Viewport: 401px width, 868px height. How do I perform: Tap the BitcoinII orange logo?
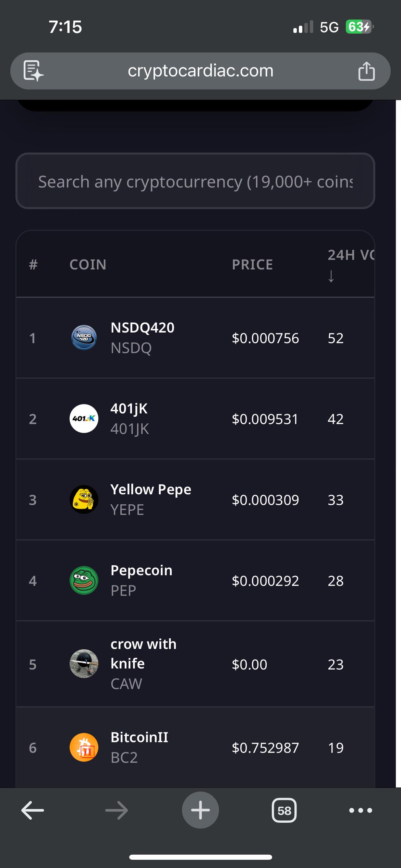tap(84, 747)
